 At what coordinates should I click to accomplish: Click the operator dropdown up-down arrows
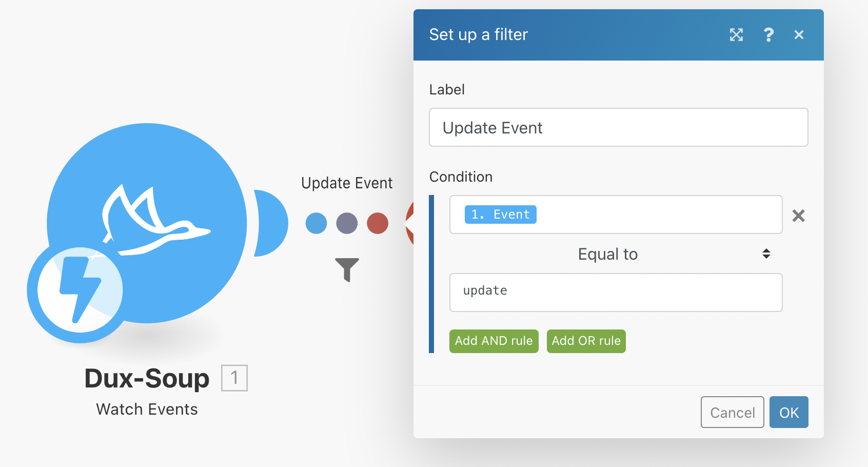pyautogui.click(x=766, y=254)
